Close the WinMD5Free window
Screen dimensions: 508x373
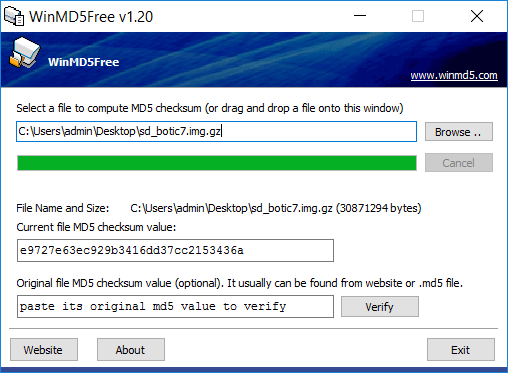point(477,16)
